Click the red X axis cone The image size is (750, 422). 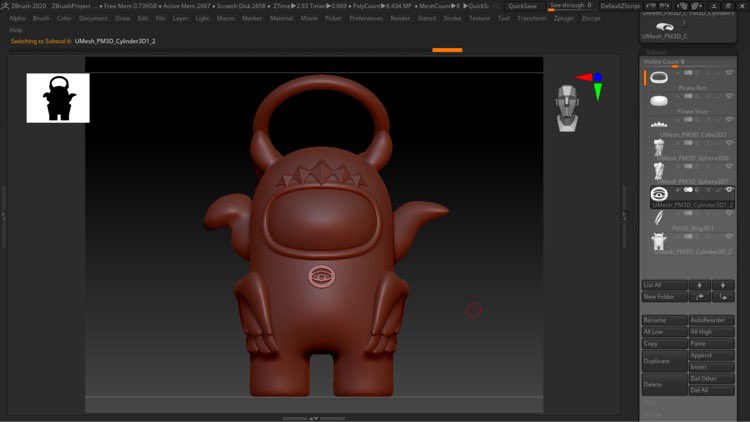click(x=584, y=77)
